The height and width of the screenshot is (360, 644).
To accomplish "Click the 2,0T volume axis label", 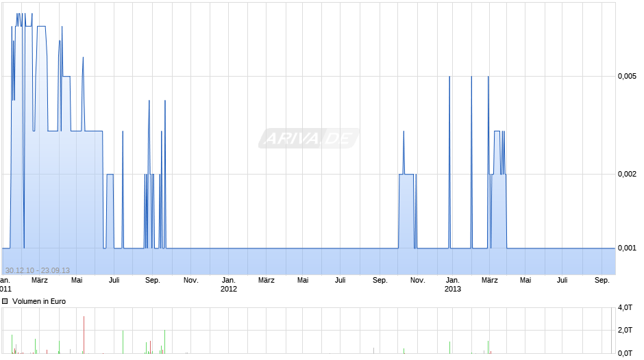I will 625,330.
